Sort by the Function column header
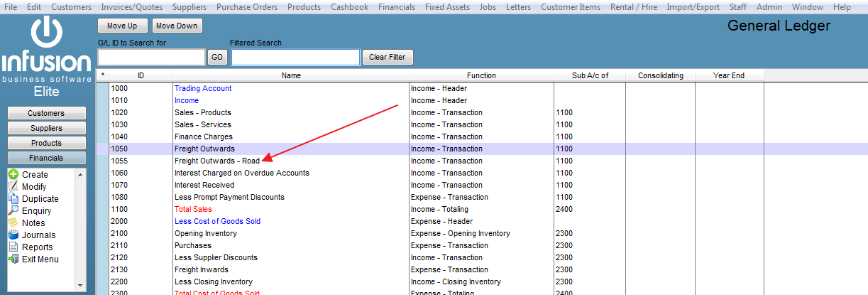The width and height of the screenshot is (868, 295). pos(481,75)
